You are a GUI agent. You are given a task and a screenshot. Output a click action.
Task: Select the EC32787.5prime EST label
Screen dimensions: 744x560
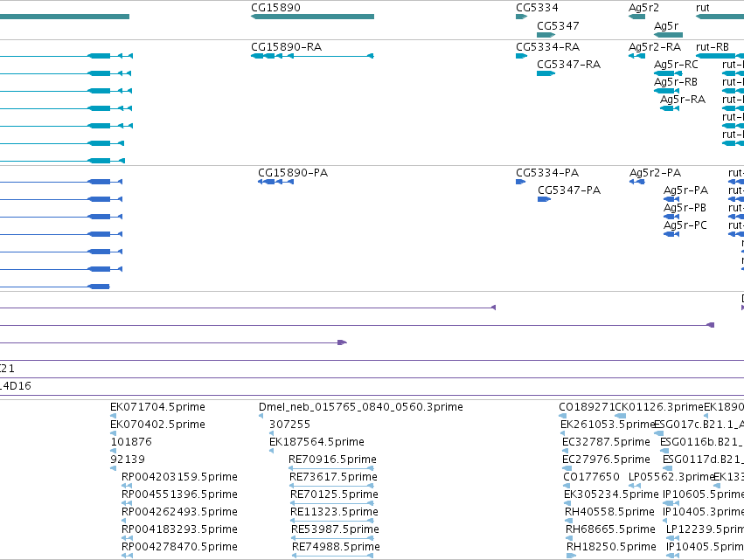pos(607,442)
